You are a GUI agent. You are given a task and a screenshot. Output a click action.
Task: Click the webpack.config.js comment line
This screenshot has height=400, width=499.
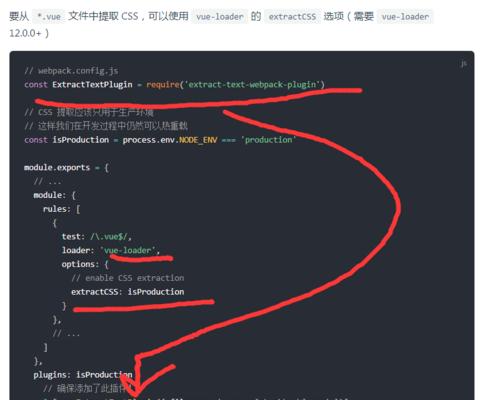71,71
